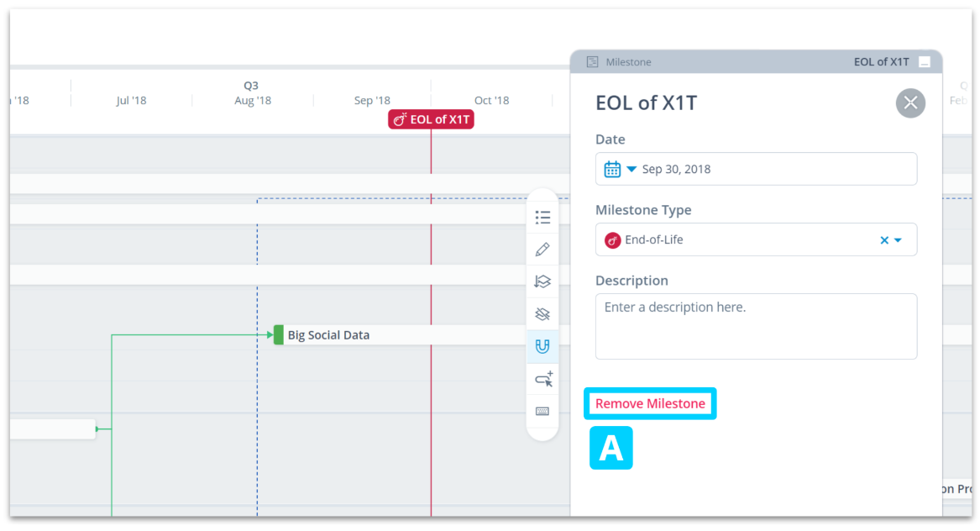Clear the End-of-Life milestone type selection

pos(883,239)
